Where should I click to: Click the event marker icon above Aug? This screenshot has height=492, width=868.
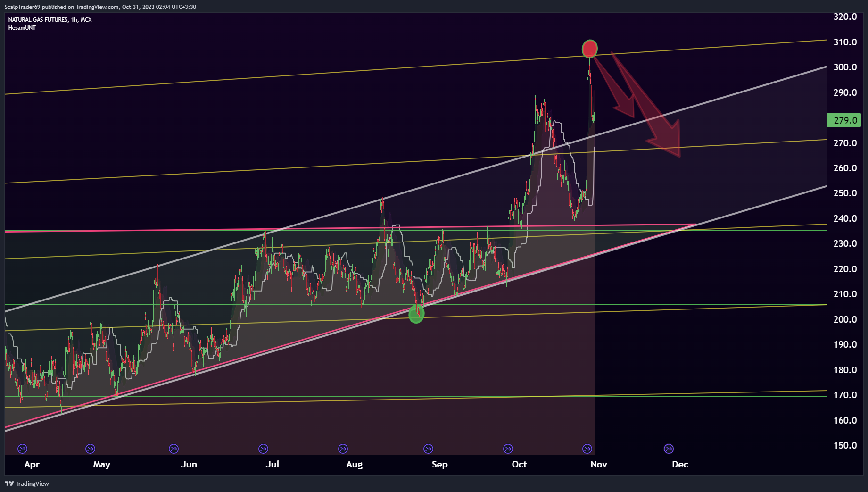tap(343, 449)
